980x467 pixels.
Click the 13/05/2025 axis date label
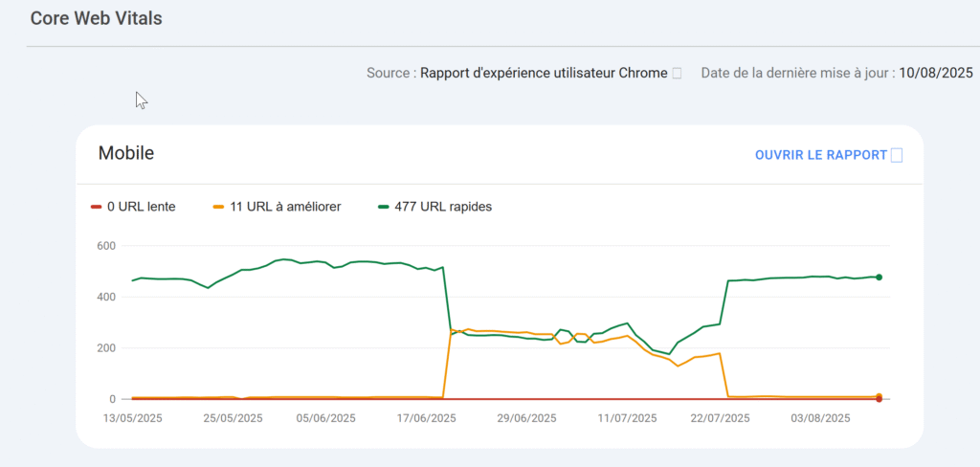click(132, 418)
